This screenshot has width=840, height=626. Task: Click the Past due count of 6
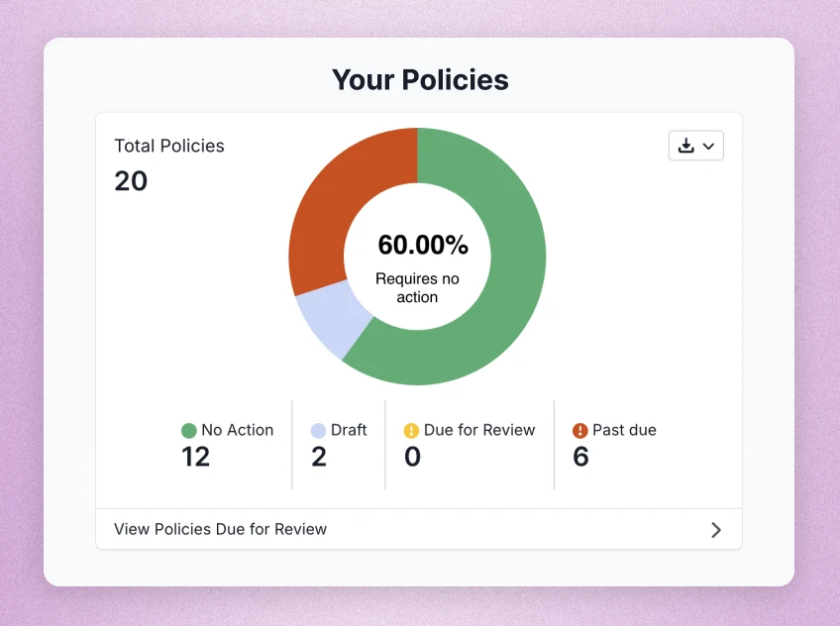tap(581, 457)
